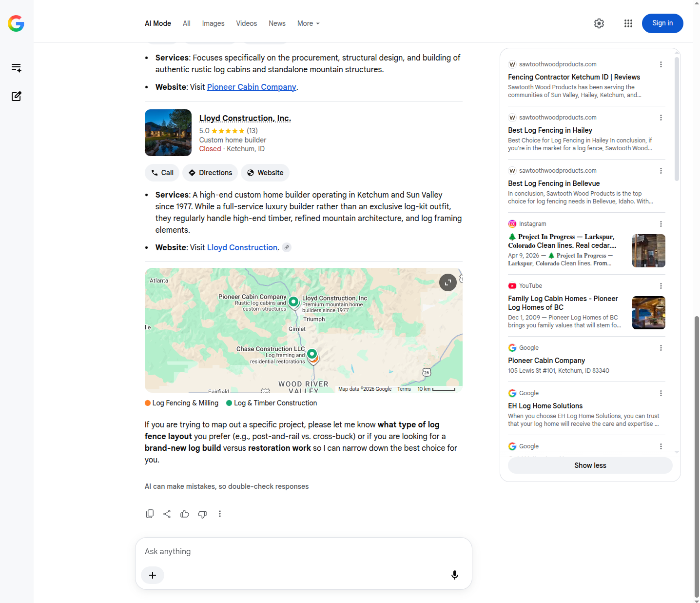Click the Sign in button

click(662, 23)
